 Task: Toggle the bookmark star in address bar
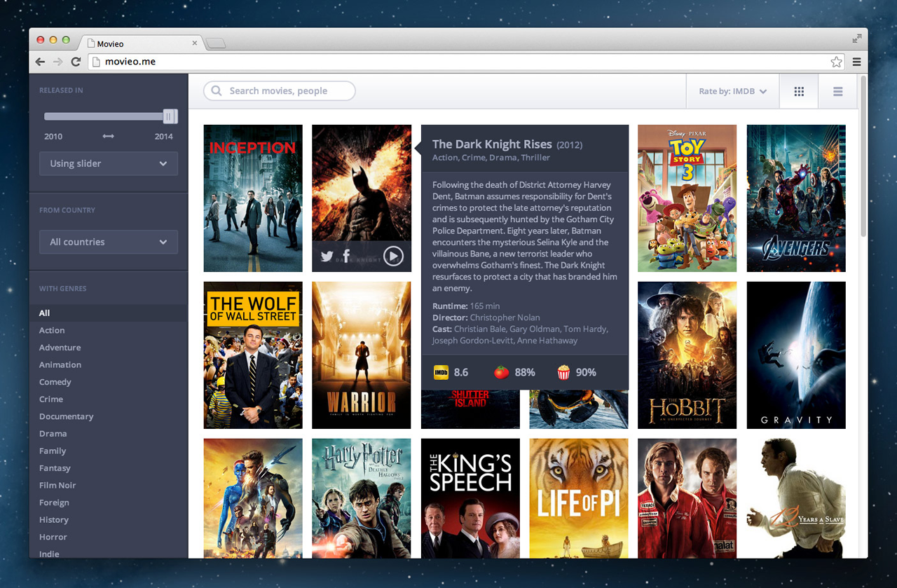tap(836, 62)
